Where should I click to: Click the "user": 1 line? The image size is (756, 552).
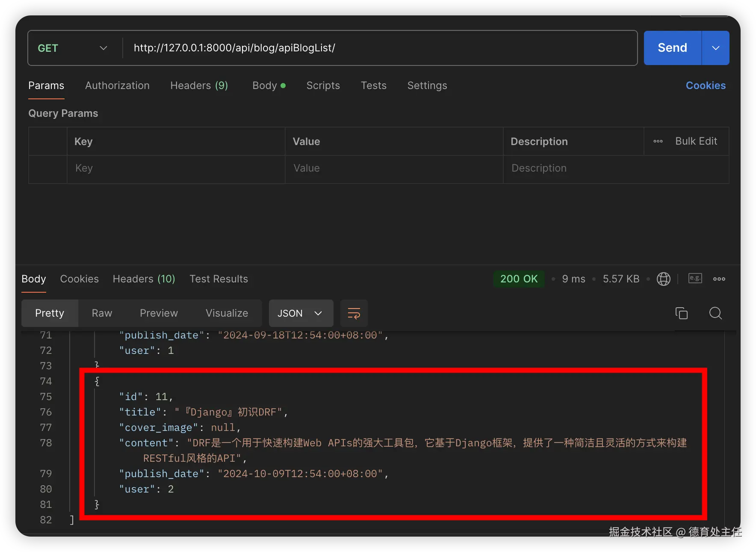tap(146, 350)
